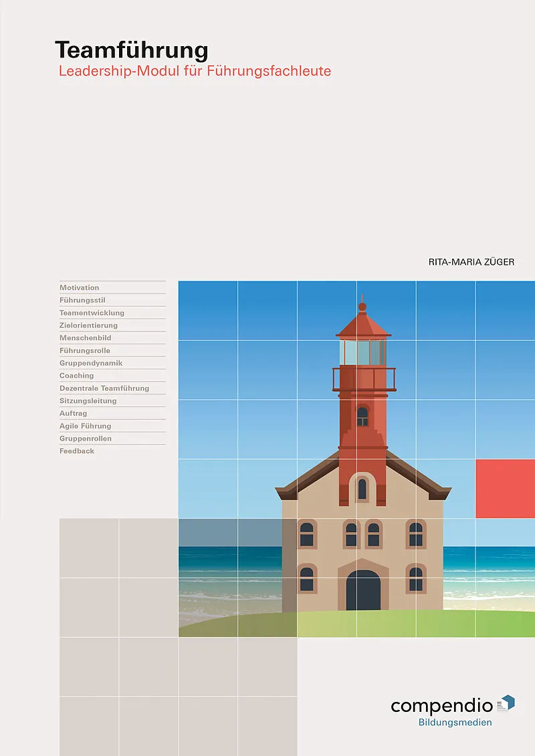Click the glass lantern room of the lighthouse
Screen dimensions: 535x756
(362, 352)
